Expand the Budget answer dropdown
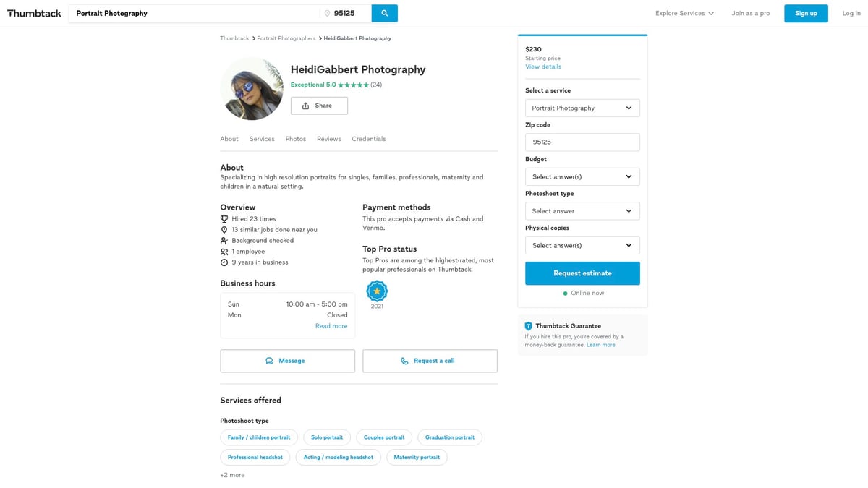The width and height of the screenshot is (868, 488). [x=582, y=176]
